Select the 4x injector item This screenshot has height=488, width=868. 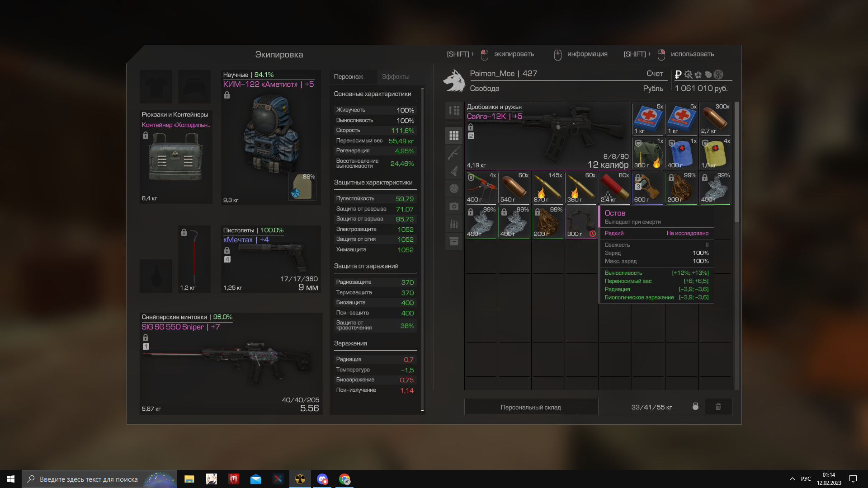tap(481, 188)
